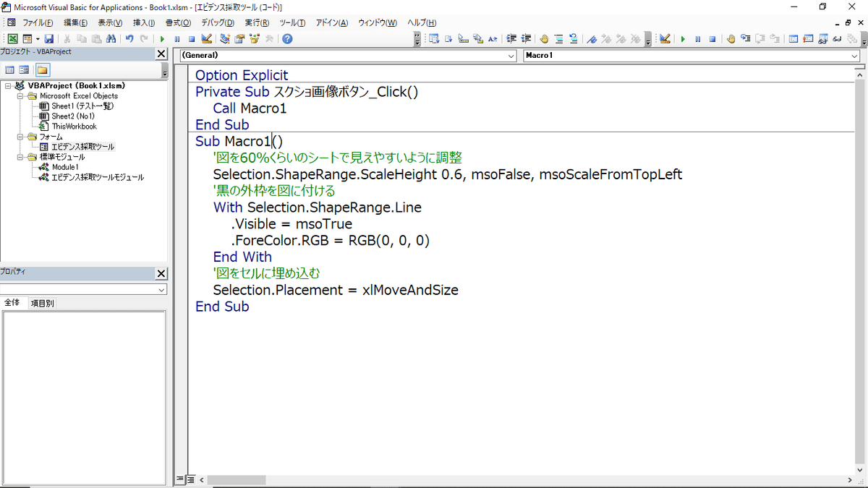
Task: Click the 'Call Macro1' code line
Action: tap(250, 108)
